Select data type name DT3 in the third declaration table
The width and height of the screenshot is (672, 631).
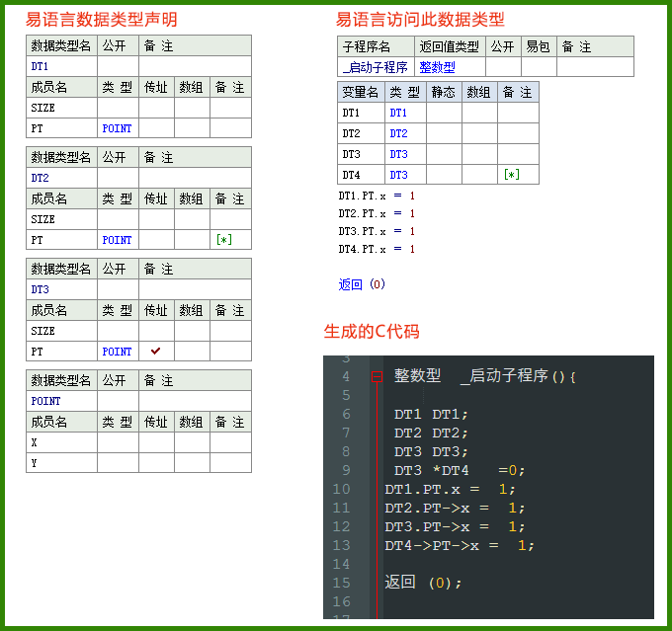click(x=40, y=289)
